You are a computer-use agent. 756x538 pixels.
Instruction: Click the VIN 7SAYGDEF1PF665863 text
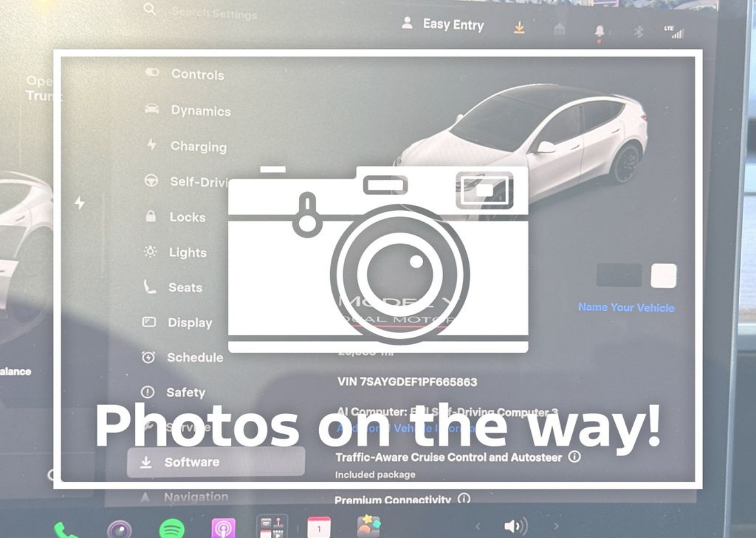[407, 381]
